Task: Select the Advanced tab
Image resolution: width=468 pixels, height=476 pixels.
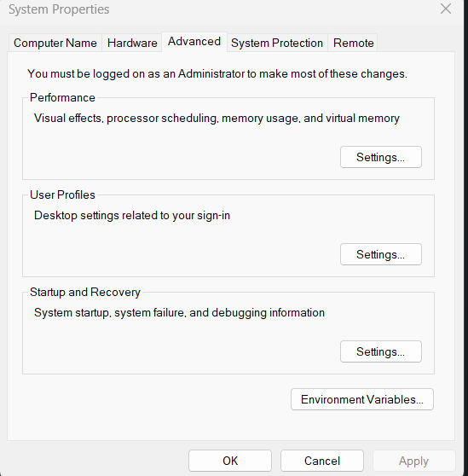Action: 194,42
